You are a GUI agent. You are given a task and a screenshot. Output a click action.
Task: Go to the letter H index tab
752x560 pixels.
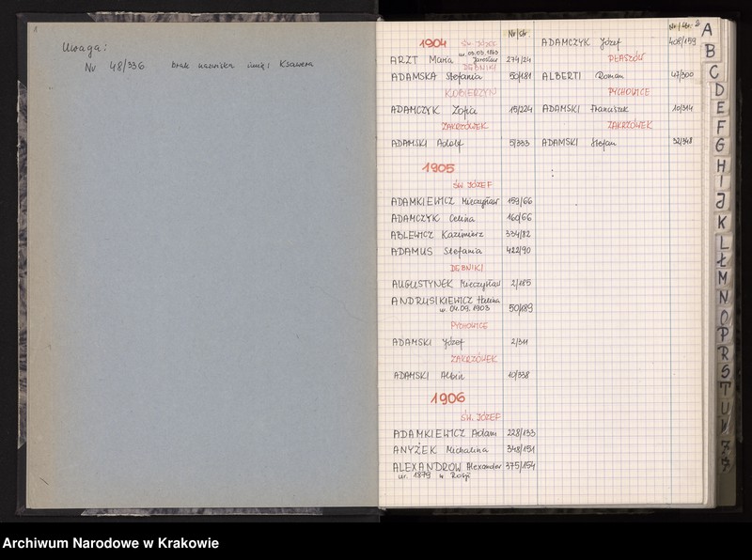point(721,165)
